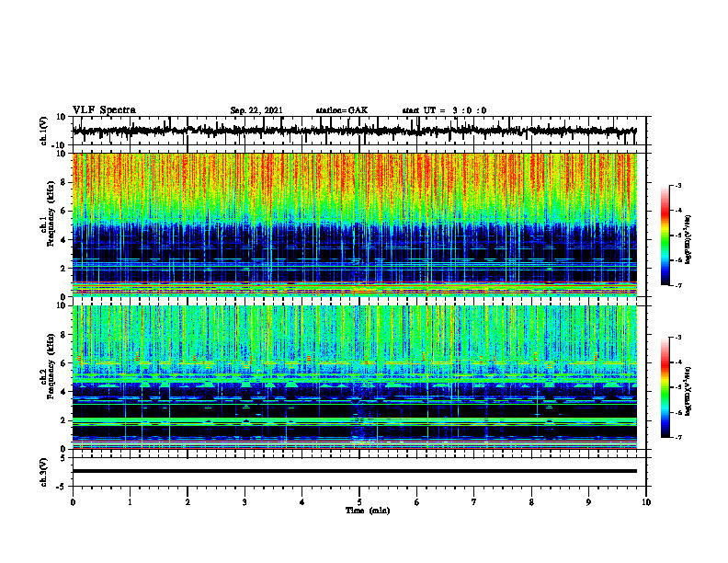The height and width of the screenshot is (563, 728).
Task: Click time axis tick label 0
Action: [73, 502]
